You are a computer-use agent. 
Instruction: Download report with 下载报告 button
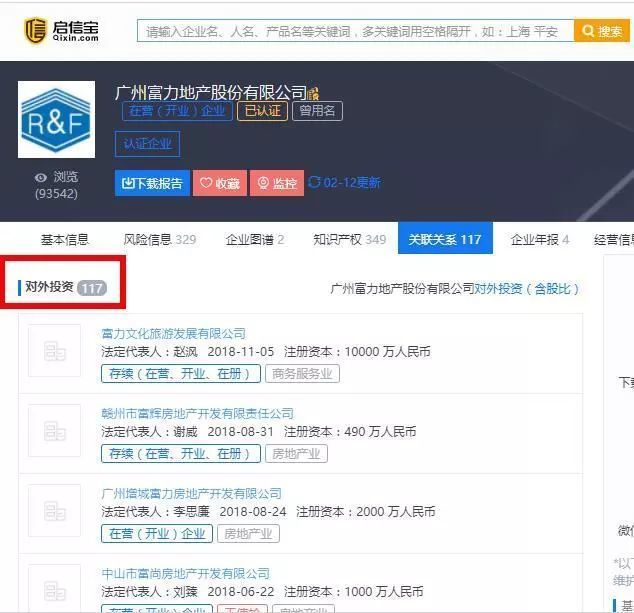tap(152, 183)
